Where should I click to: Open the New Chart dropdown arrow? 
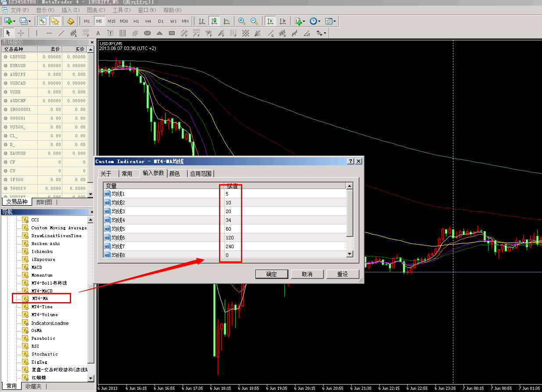(x=14, y=21)
